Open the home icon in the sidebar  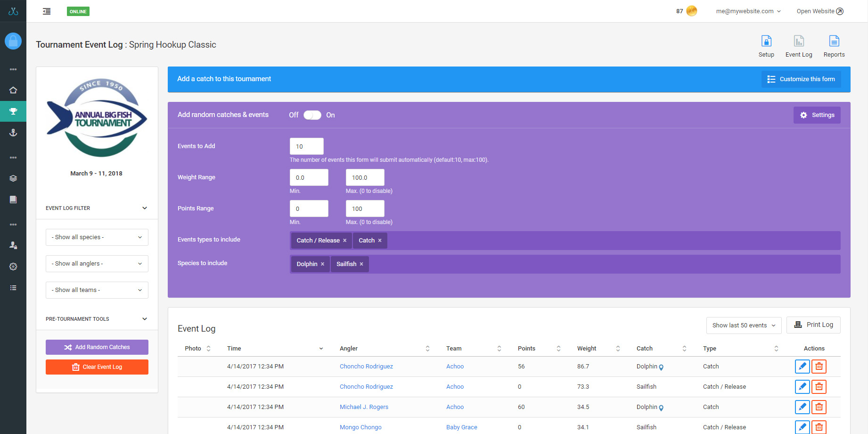[13, 90]
